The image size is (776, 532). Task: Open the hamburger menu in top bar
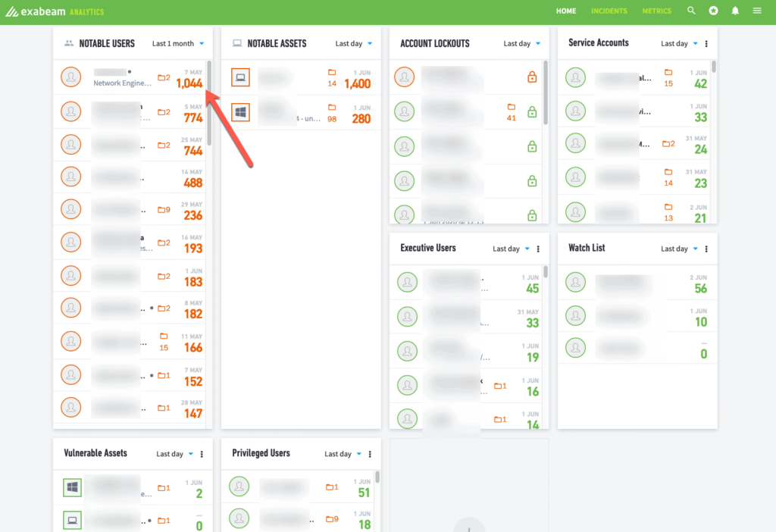[x=757, y=11]
